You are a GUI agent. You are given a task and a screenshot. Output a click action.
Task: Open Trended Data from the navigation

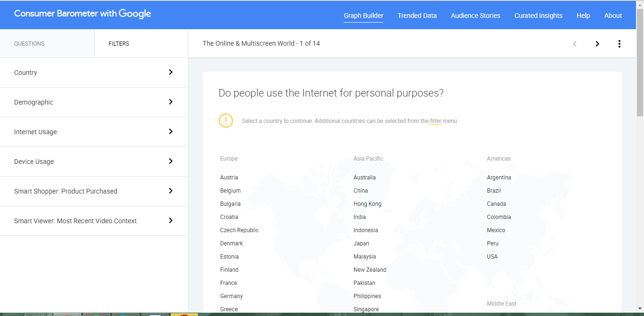tap(417, 16)
